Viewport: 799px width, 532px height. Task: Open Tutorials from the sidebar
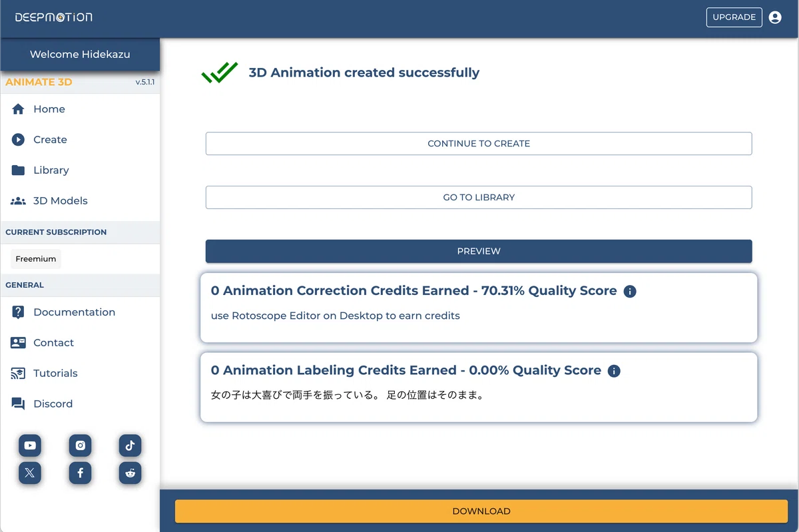[55, 374]
